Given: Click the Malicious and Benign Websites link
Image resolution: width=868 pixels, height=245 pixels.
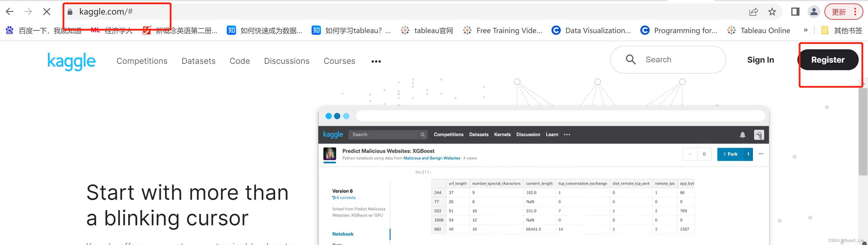Looking at the screenshot, I should 432,158.
